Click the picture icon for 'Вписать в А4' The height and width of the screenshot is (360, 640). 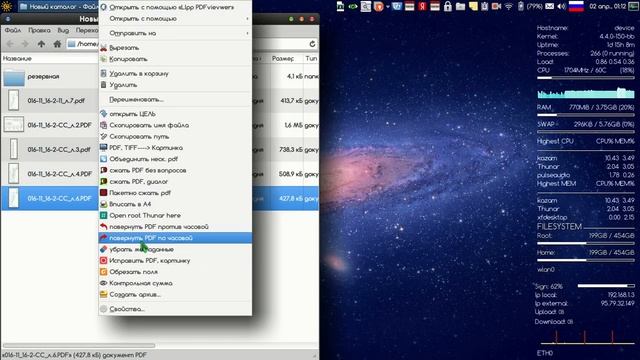click(104, 204)
